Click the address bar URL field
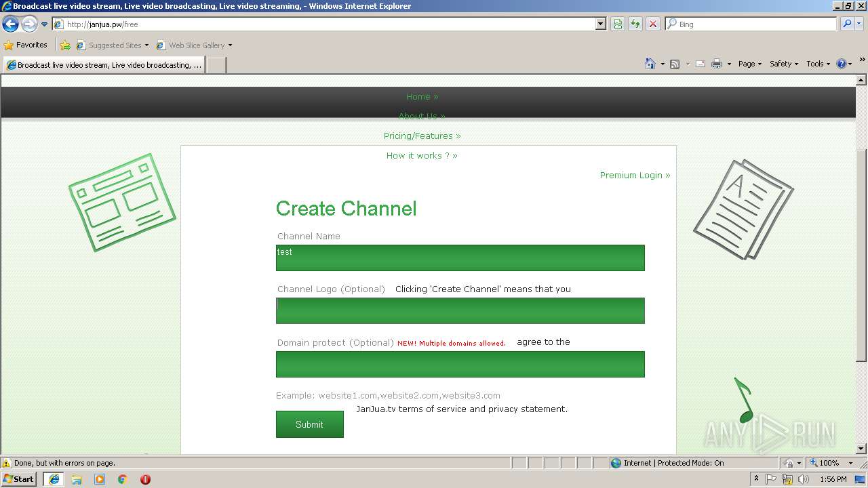This screenshot has width=868, height=488. coord(323,24)
